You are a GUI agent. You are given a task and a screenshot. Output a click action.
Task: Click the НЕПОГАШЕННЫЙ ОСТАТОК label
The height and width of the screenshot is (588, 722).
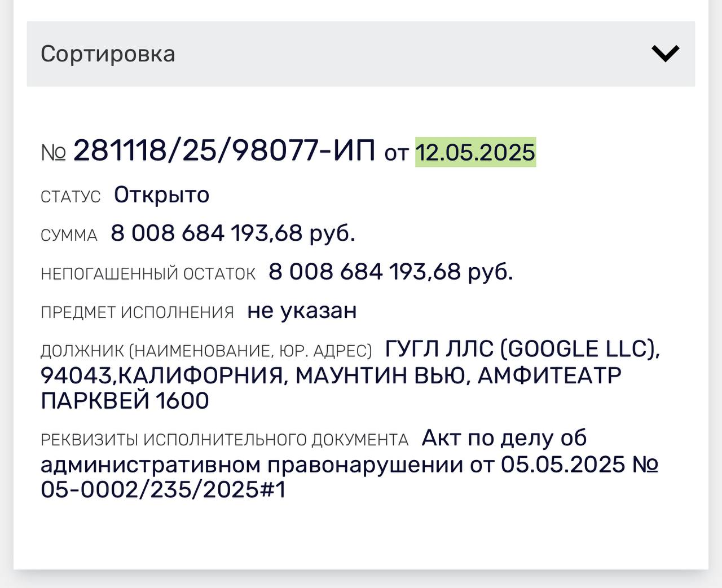[148, 274]
